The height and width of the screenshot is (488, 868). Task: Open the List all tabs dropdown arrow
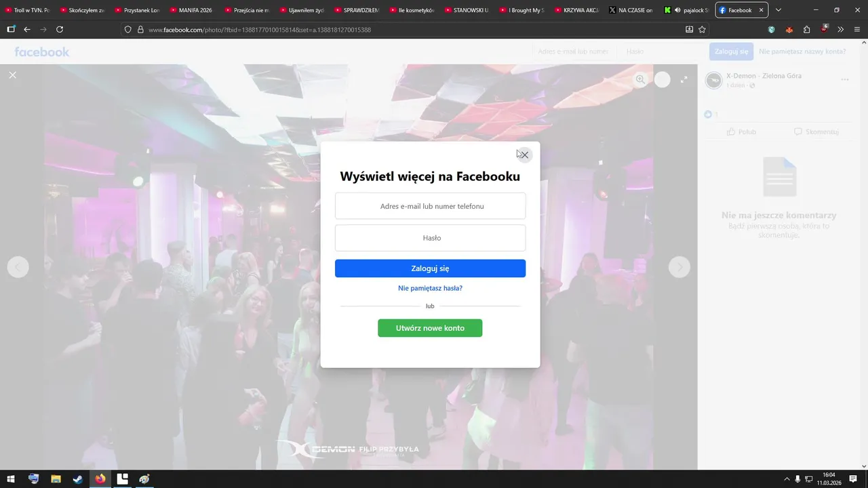click(778, 10)
